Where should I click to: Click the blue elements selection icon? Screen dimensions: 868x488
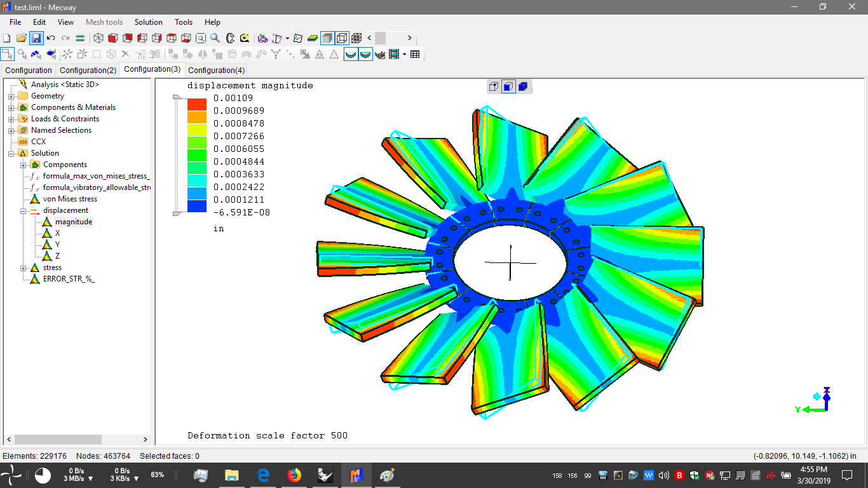point(51,55)
